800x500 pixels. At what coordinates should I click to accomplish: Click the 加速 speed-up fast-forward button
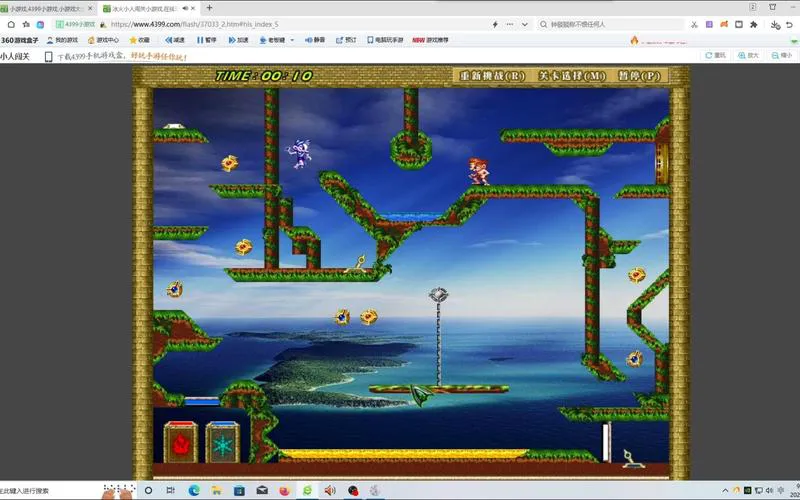click(238, 40)
